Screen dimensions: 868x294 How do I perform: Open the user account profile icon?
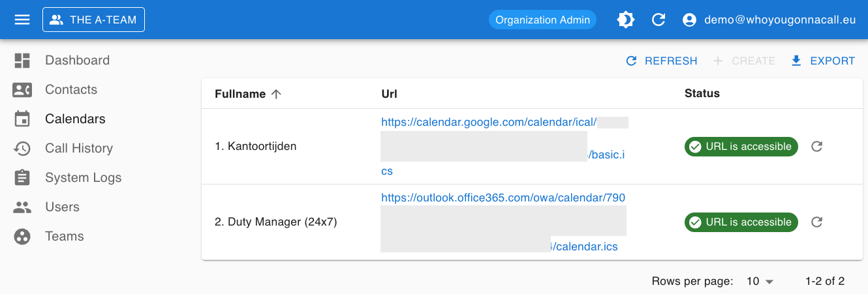coord(689,20)
